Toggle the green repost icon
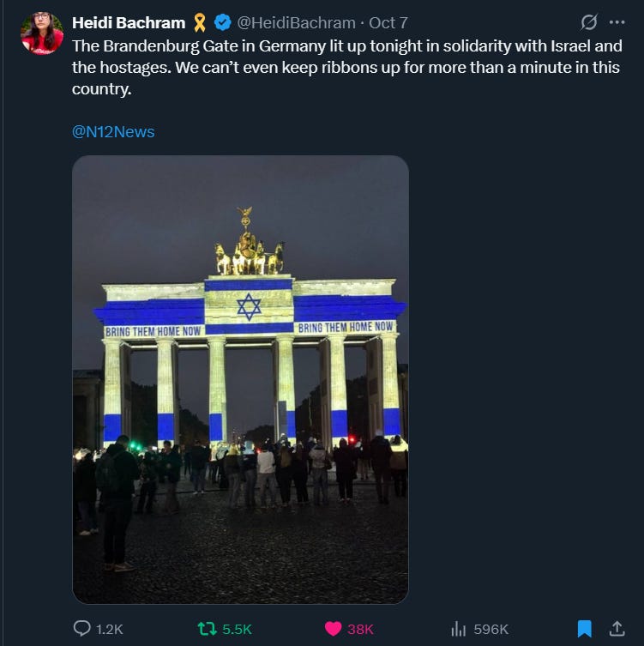Screen dimensions: 644x646 coord(208,629)
